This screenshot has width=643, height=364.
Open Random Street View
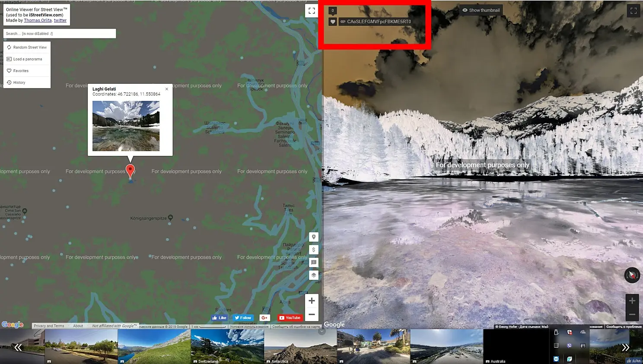click(x=27, y=47)
